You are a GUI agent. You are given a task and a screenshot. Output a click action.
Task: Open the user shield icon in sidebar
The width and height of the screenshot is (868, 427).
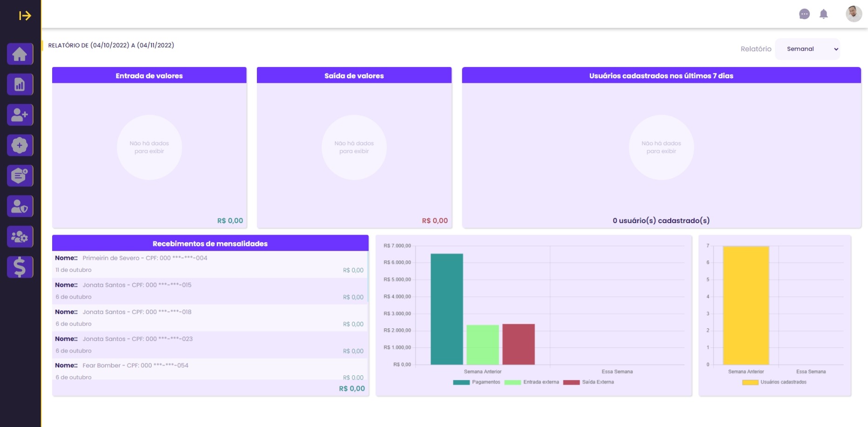click(x=20, y=206)
